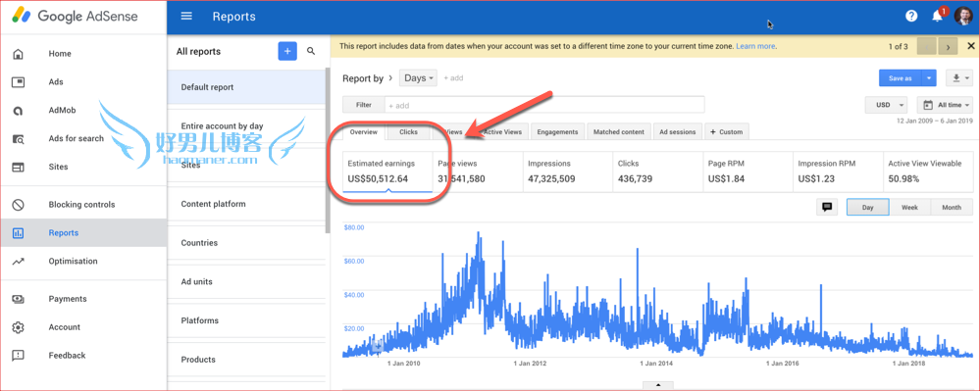This screenshot has width=980, height=391.
Task: Switch chart granularity to Month
Action: point(952,208)
